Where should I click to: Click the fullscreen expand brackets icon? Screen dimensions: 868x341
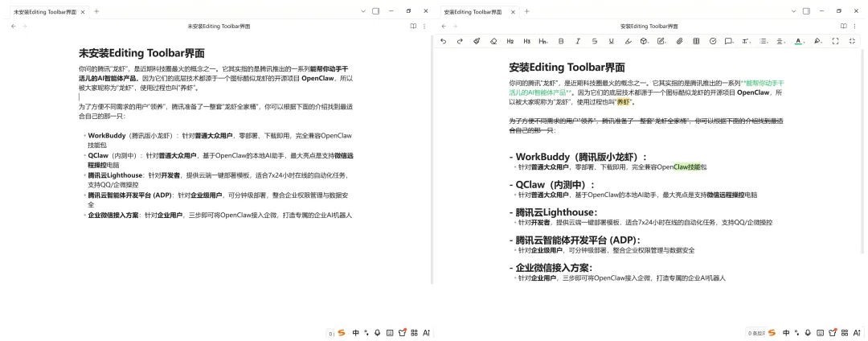(835, 41)
